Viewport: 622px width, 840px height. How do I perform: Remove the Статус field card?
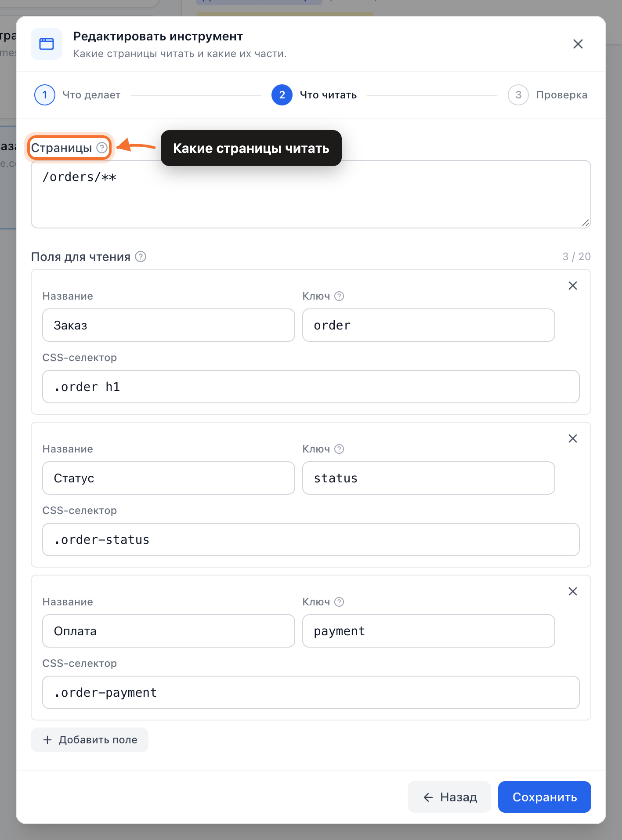[573, 438]
